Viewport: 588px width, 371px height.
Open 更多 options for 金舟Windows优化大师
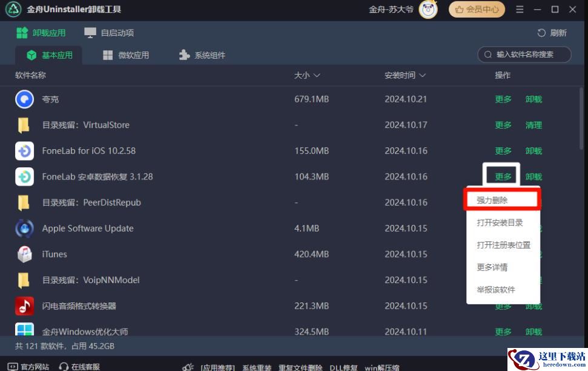point(503,332)
